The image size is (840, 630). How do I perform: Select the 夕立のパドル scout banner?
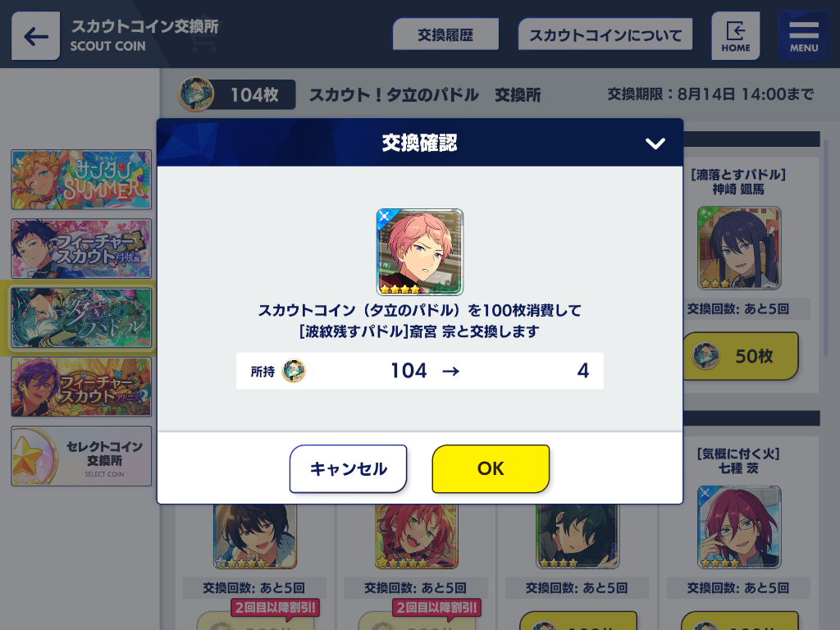[81, 317]
